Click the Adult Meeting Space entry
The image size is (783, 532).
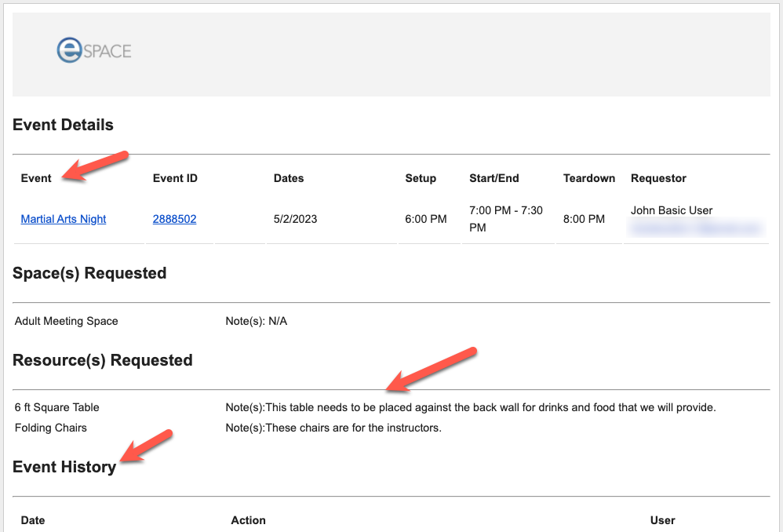[x=67, y=321]
